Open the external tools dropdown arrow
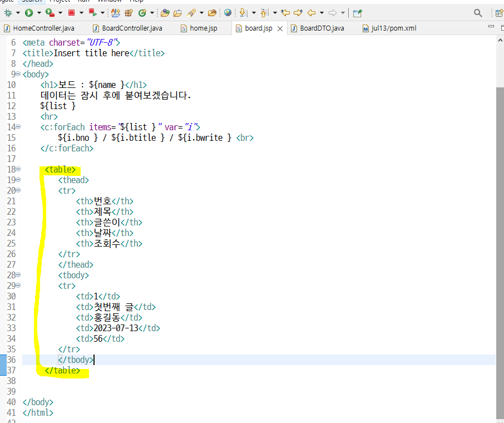This screenshot has width=504, height=423. tap(60, 13)
